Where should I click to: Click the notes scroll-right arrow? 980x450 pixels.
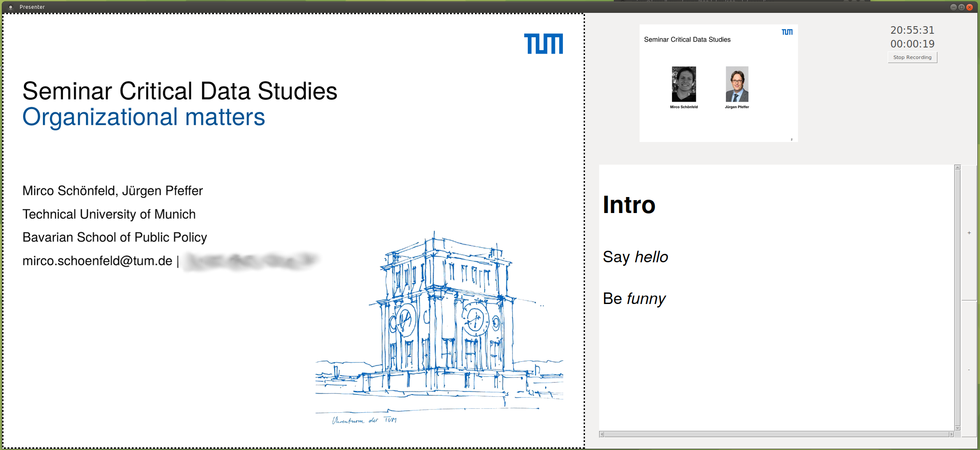click(951, 434)
